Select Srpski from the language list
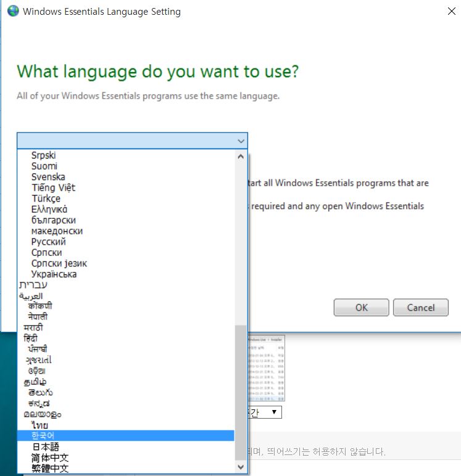 pos(126,155)
